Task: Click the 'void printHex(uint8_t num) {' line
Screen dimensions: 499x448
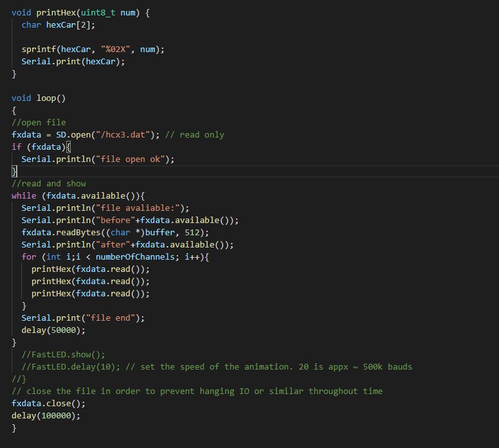Action: 80,13
